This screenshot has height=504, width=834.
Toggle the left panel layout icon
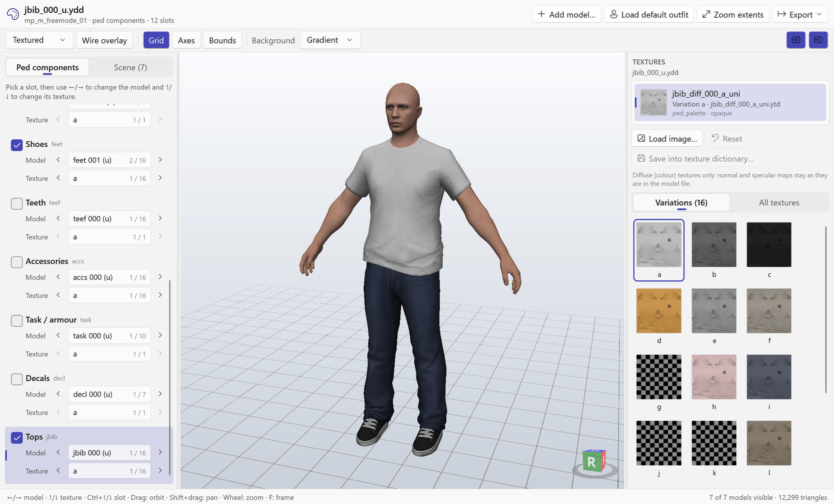point(796,40)
